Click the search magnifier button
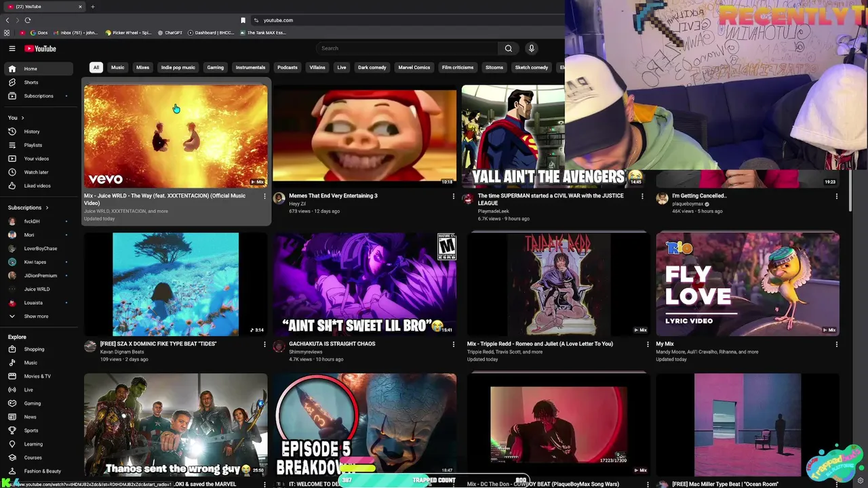This screenshot has height=488, width=868. click(508, 48)
